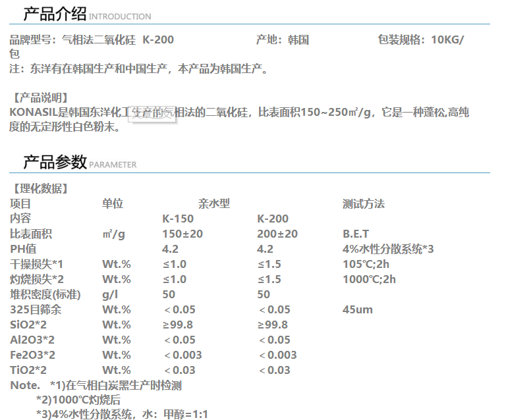
Task: Click the word KONASIL in the description
Action: [34, 113]
